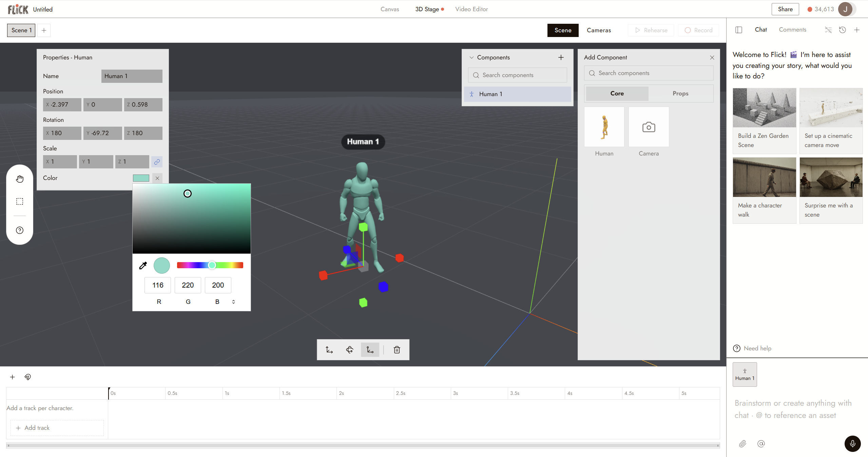Open the Cameras tab
Screen dimensions: 868x457
(x=599, y=30)
